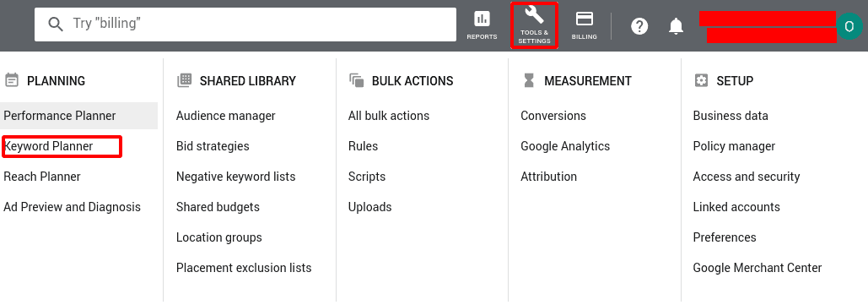
Task: Open Google Merchant Center
Action: pyautogui.click(x=757, y=268)
